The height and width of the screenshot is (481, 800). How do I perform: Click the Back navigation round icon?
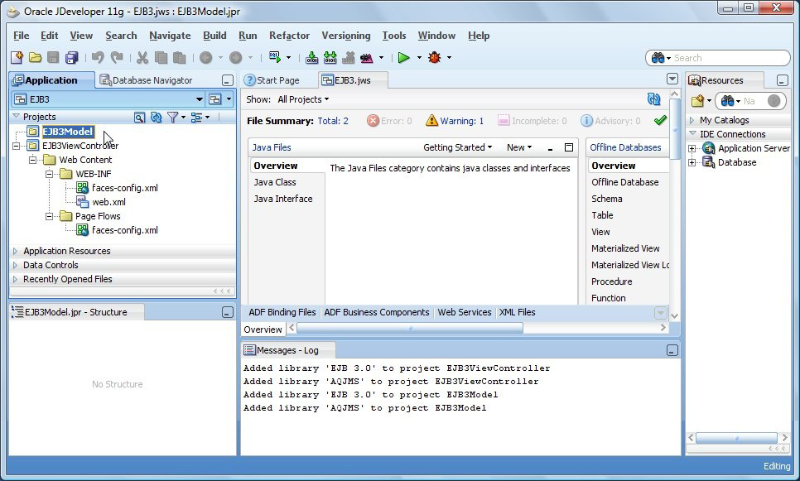point(206,58)
